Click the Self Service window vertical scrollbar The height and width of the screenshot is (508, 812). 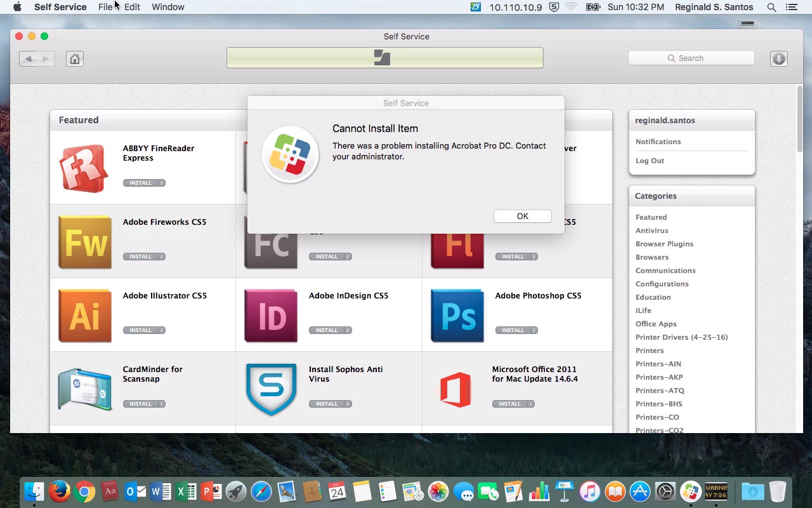(799, 118)
